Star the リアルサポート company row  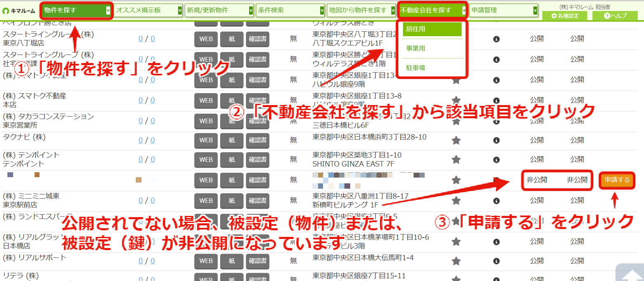click(x=456, y=261)
